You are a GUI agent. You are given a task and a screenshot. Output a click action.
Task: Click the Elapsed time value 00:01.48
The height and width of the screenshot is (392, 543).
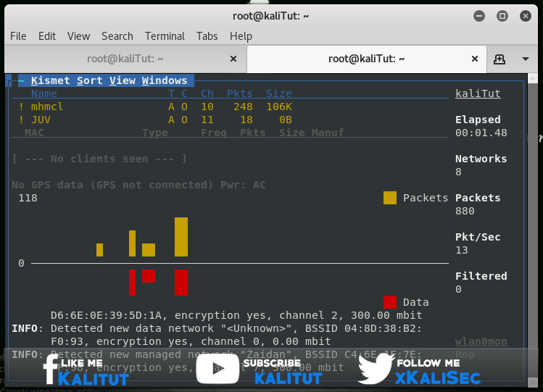[x=481, y=133]
